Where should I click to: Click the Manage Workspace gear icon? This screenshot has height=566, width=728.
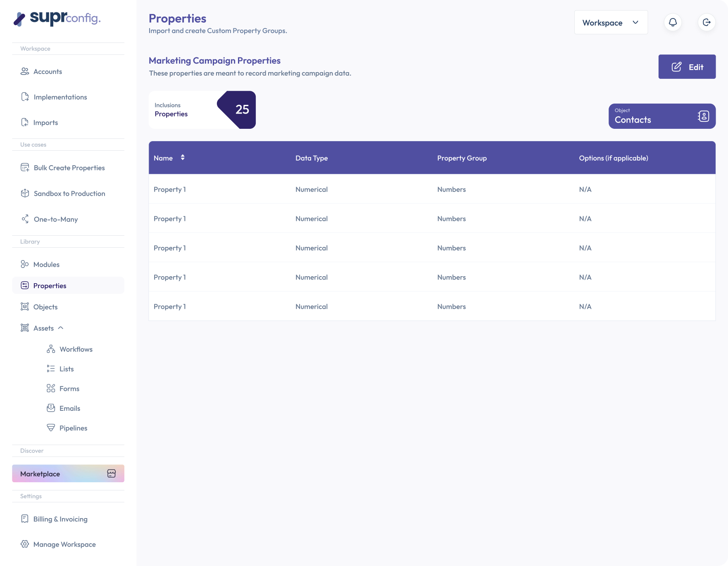tap(25, 544)
